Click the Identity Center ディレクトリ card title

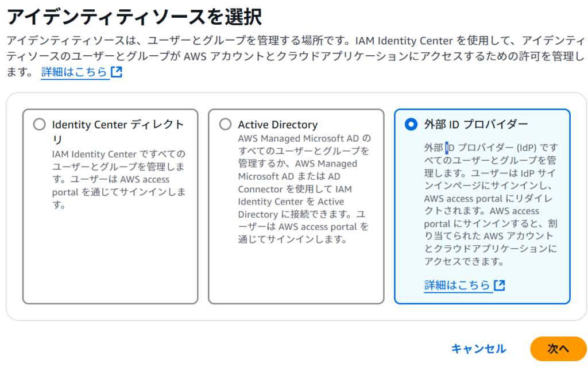118,132
